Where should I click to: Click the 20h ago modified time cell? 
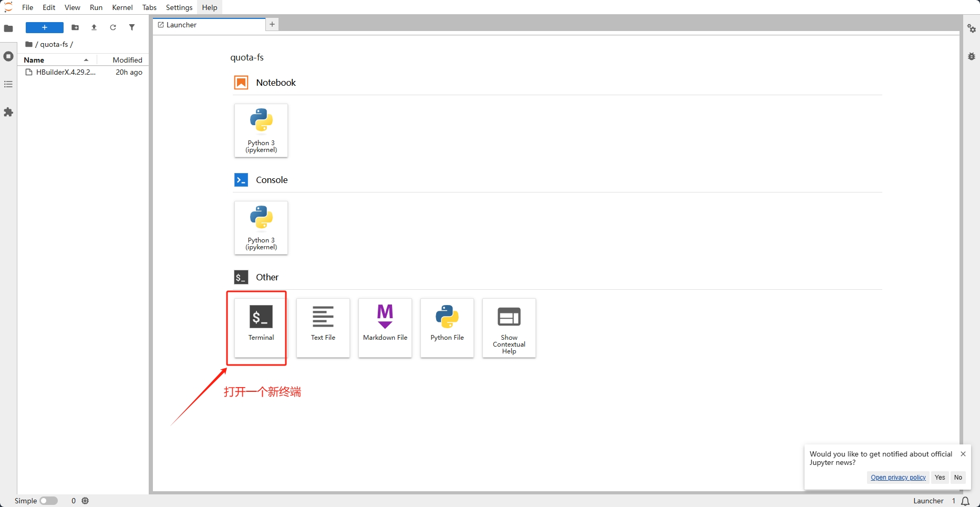pyautogui.click(x=129, y=72)
